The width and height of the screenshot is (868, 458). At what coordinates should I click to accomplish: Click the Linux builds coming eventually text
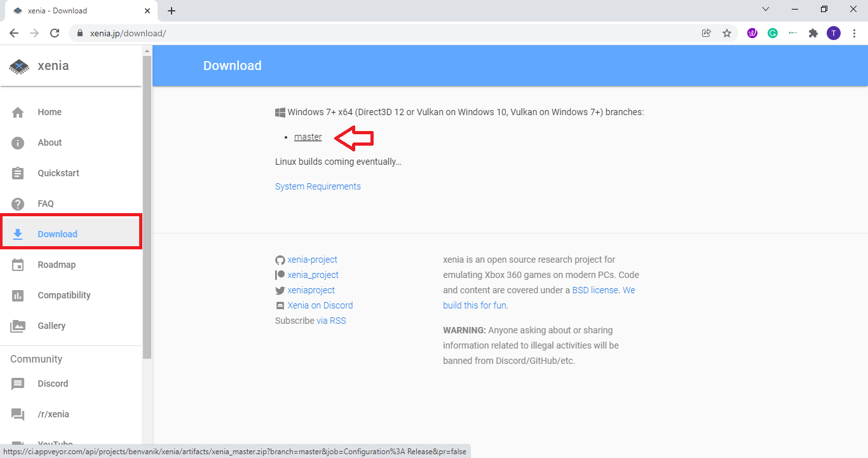(338, 162)
